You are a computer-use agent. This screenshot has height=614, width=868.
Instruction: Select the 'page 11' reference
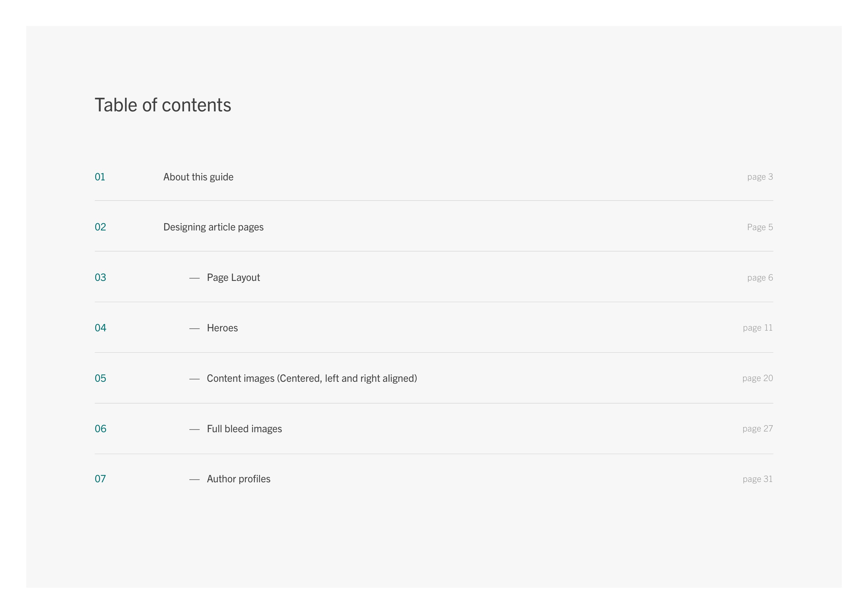[758, 328]
